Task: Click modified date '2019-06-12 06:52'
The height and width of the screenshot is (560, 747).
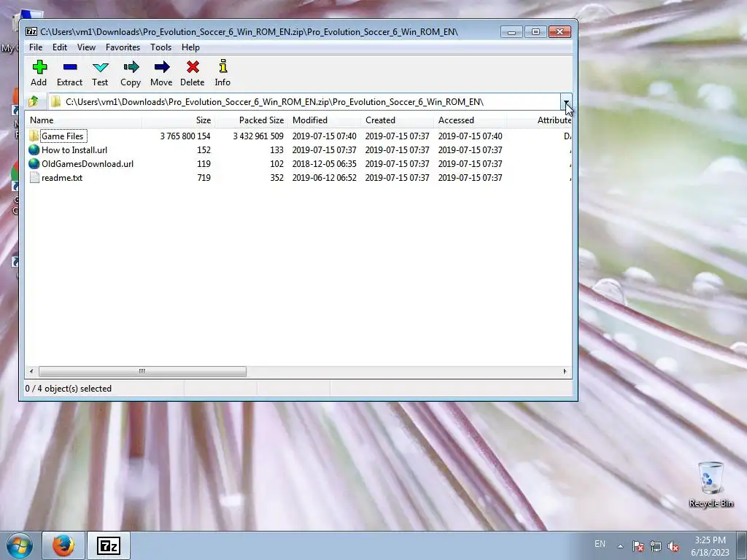Action: 324,178
